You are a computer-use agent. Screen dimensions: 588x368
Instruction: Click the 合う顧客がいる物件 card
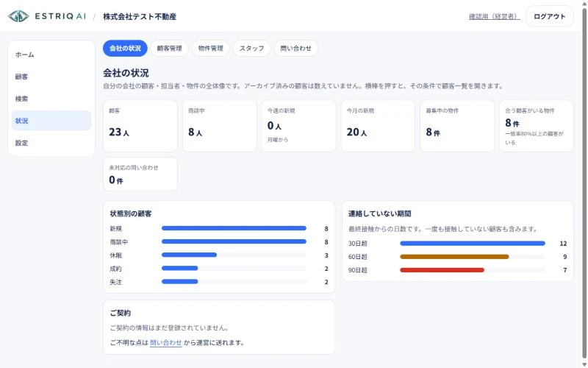pyautogui.click(x=537, y=126)
